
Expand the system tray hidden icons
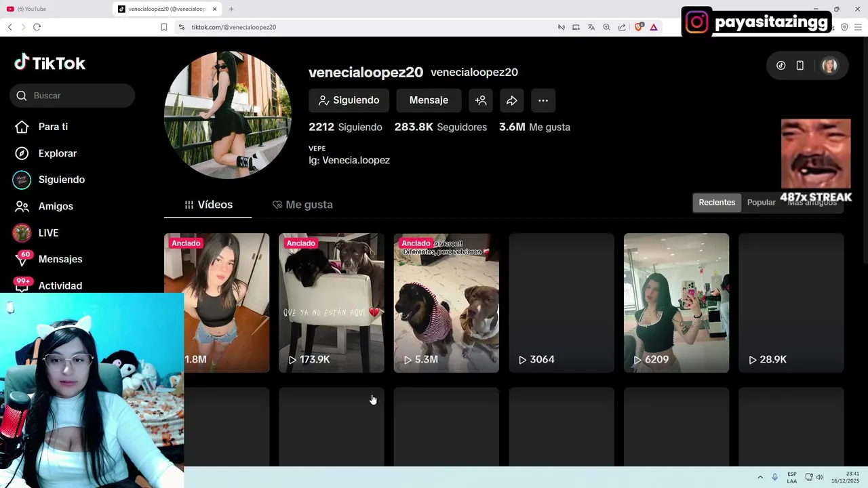pos(760,477)
